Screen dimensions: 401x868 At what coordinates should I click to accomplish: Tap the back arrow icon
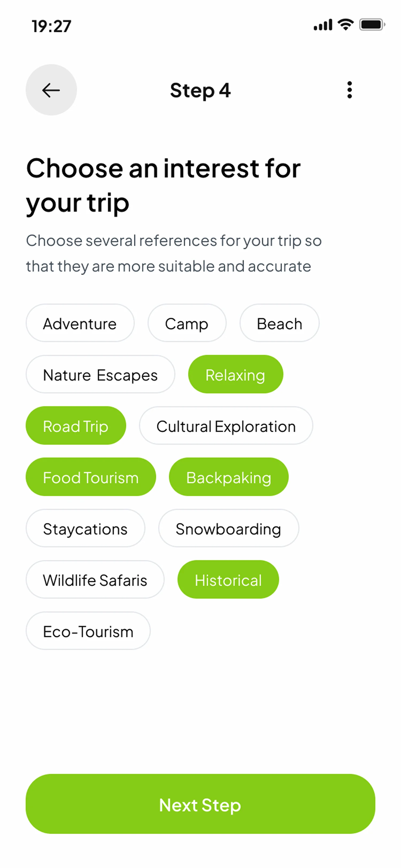[x=51, y=90]
